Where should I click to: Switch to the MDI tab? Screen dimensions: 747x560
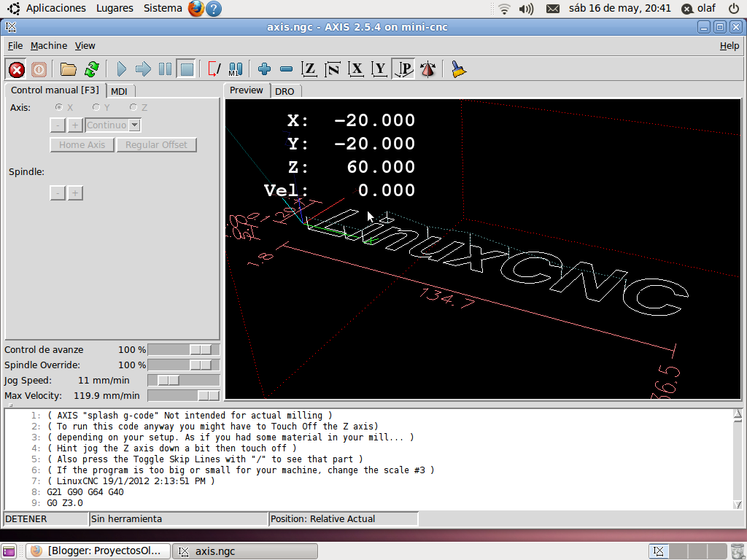pyautogui.click(x=119, y=91)
